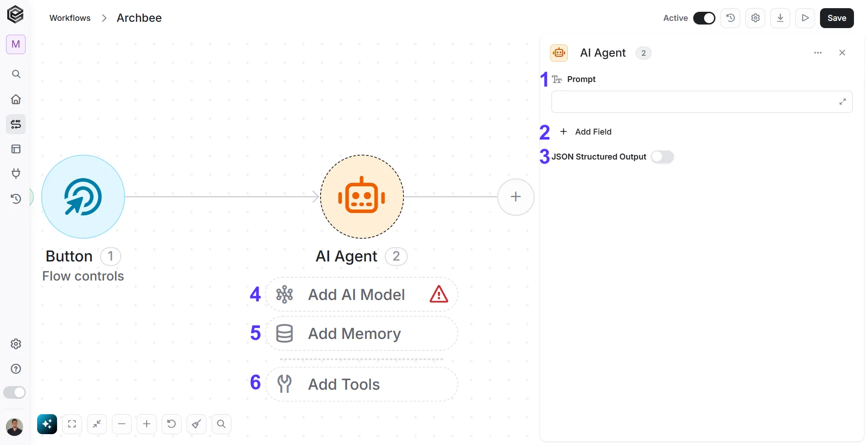Open help question mark icon
Image resolution: width=868 pixels, height=445 pixels.
pos(16,369)
